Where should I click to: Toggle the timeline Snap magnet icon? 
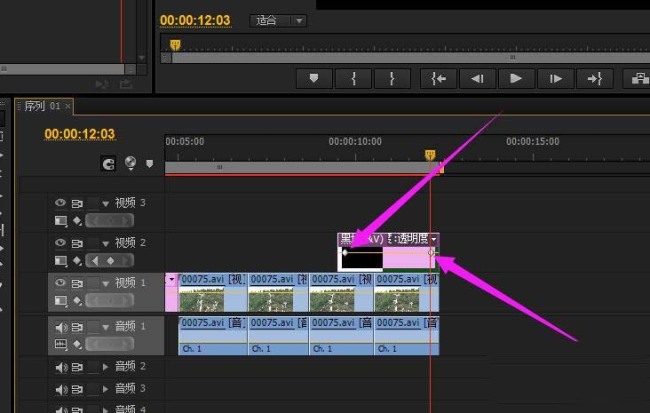point(108,164)
